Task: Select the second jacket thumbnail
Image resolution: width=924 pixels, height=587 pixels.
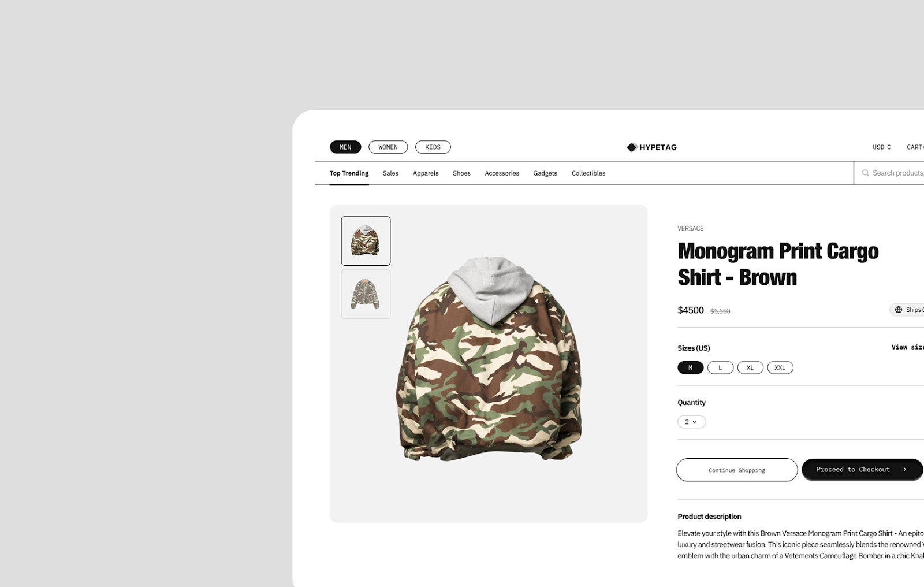Action: click(x=366, y=294)
